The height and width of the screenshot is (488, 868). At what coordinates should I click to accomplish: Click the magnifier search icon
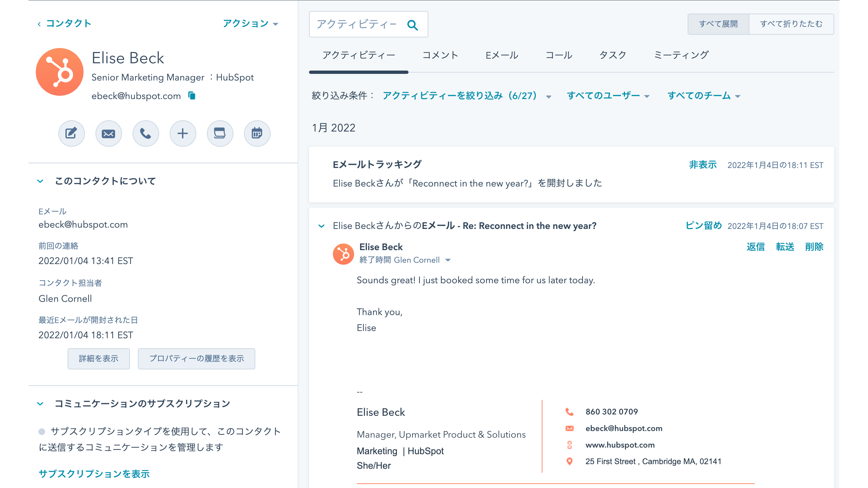point(412,25)
